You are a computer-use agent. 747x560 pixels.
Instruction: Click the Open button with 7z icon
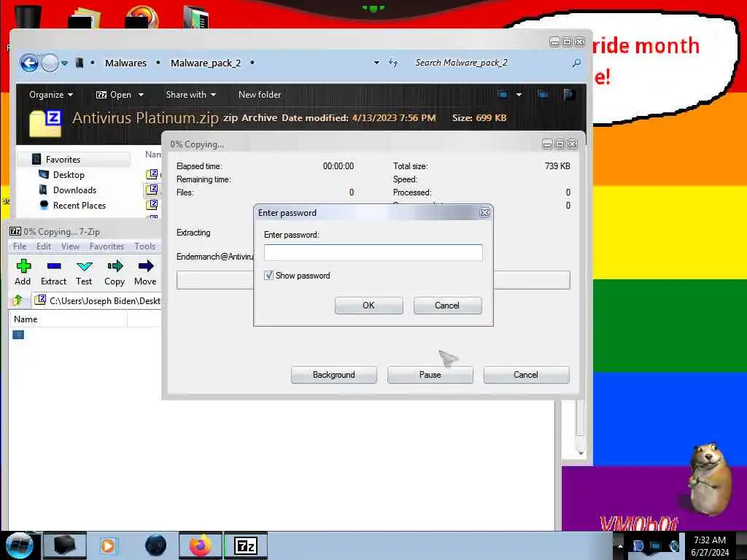[113, 95]
